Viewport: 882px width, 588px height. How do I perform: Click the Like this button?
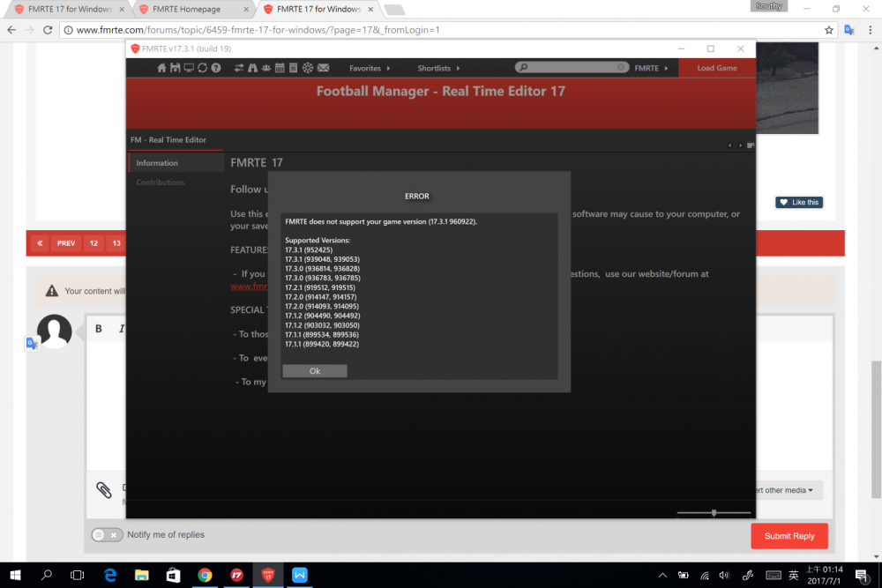799,203
